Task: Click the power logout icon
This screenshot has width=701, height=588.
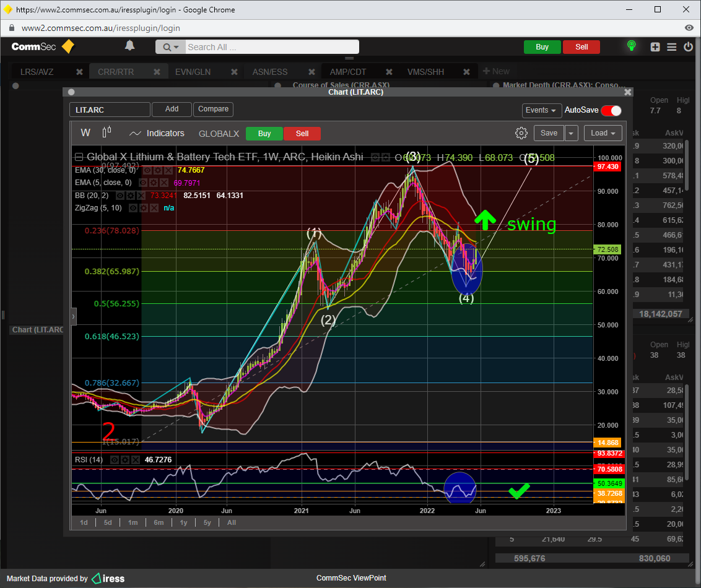Action: [x=688, y=47]
